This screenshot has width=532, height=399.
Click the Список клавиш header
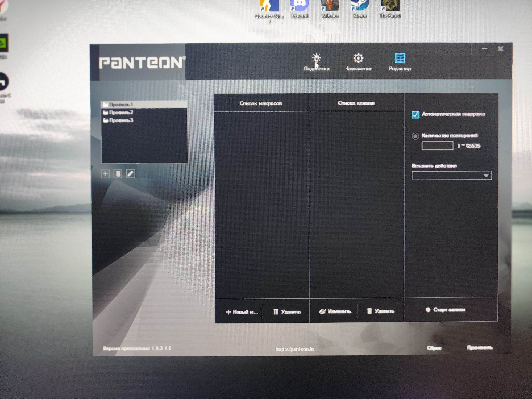356,103
